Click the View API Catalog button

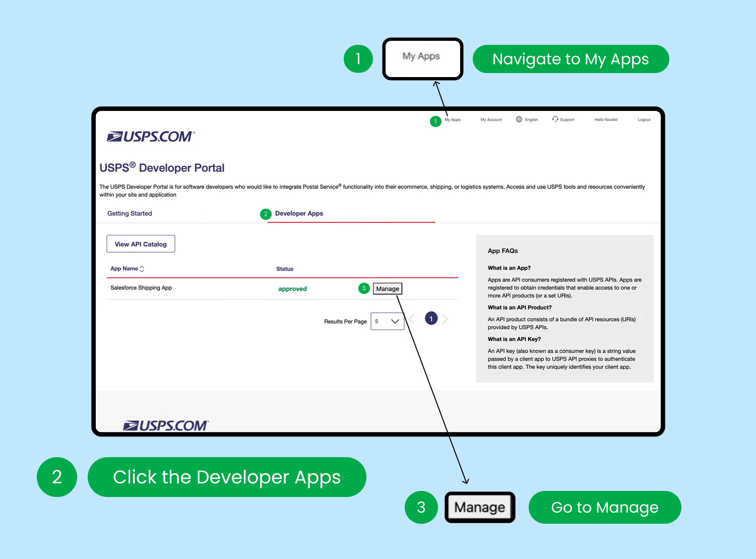click(x=141, y=244)
